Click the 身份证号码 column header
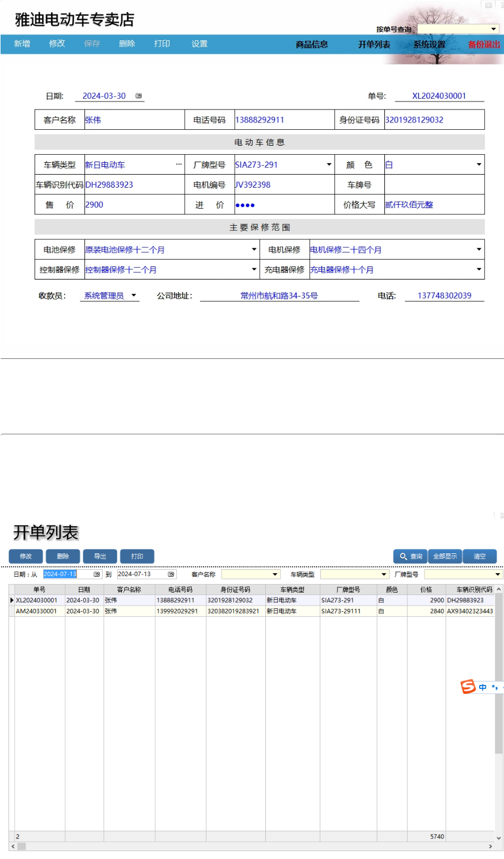 coord(235,590)
